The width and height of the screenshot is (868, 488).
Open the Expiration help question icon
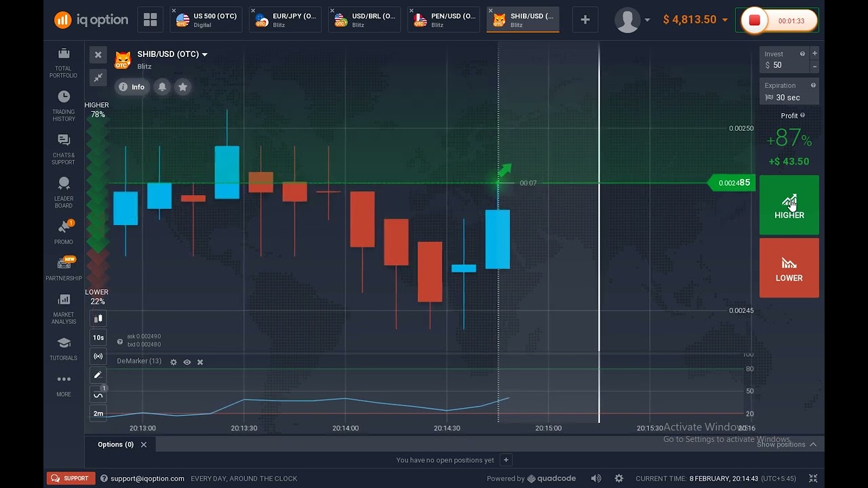(813, 85)
